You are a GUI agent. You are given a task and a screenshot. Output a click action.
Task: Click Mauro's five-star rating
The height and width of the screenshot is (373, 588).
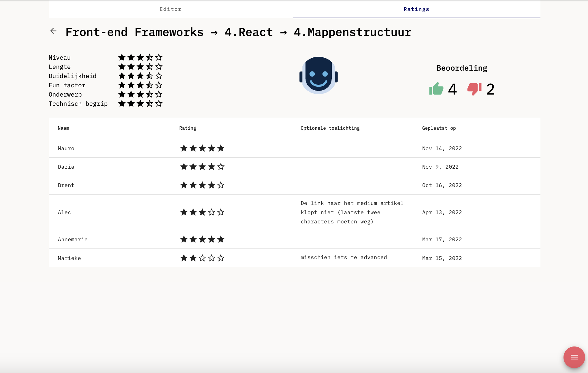pyautogui.click(x=202, y=148)
